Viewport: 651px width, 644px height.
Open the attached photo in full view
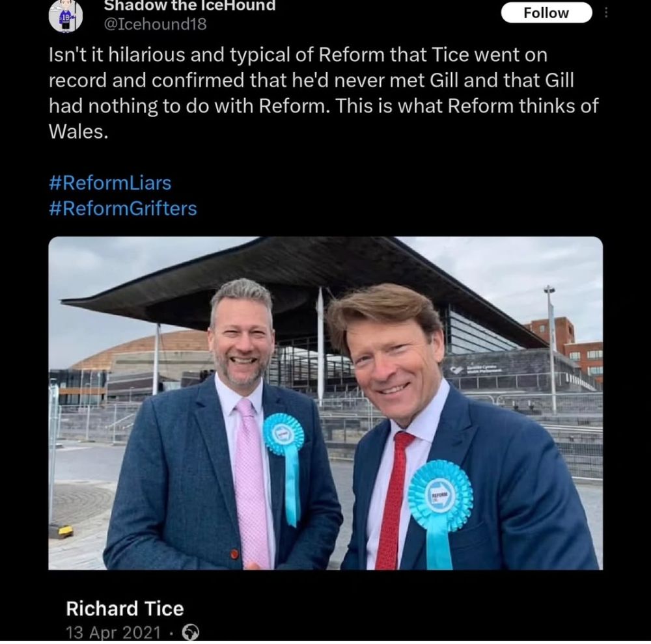tap(325, 403)
